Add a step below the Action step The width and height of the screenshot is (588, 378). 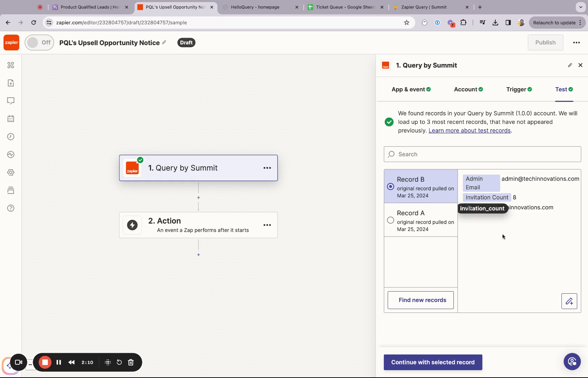[x=199, y=254]
